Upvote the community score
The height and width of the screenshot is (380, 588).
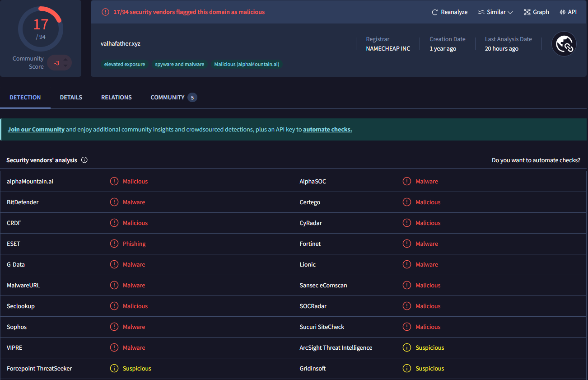(x=65, y=60)
